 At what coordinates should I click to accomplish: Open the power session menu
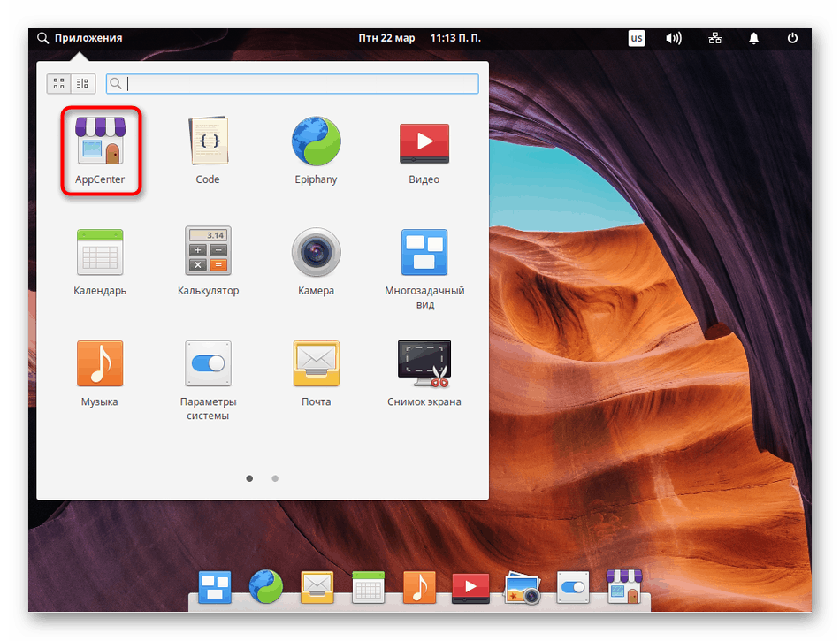[792, 38]
